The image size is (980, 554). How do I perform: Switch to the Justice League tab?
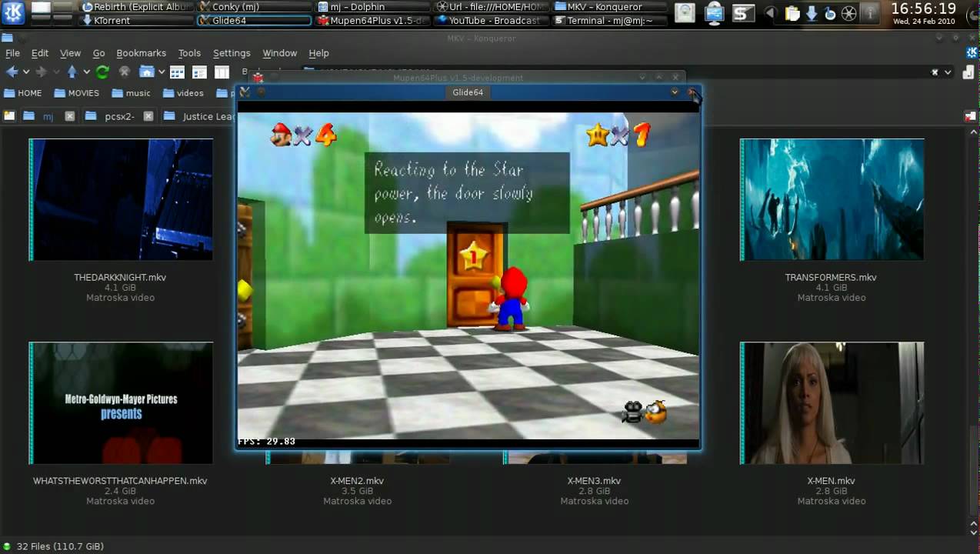click(200, 117)
